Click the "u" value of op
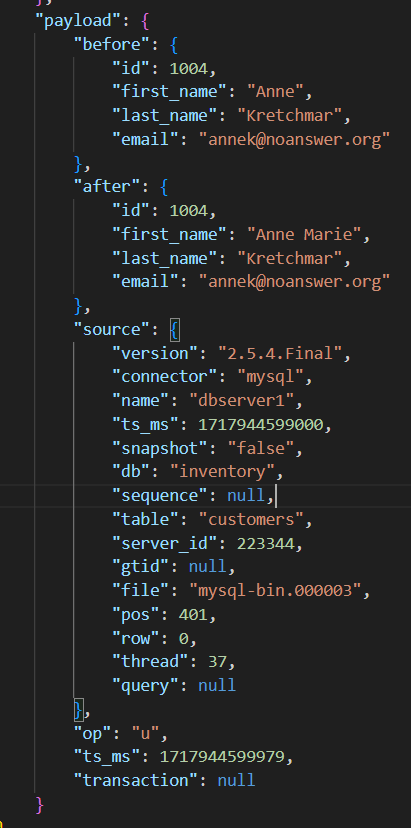Viewport: 411px width, 828px height. tap(141, 733)
